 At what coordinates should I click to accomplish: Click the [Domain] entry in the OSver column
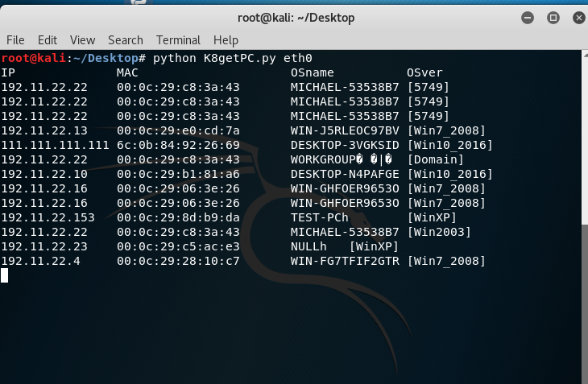tap(436, 160)
